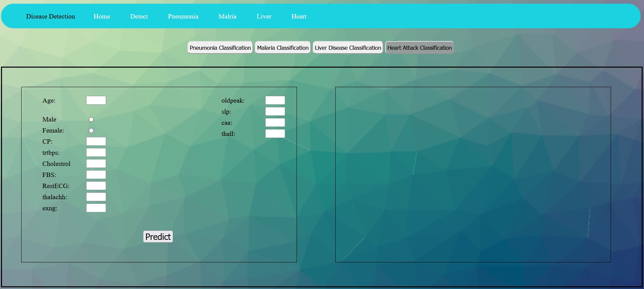
Task: Click the Predict button
Action: pos(158,237)
